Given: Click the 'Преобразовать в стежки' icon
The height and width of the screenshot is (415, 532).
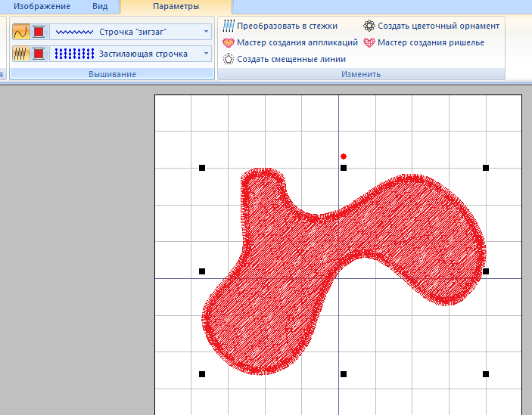Looking at the screenshot, I should [x=229, y=26].
